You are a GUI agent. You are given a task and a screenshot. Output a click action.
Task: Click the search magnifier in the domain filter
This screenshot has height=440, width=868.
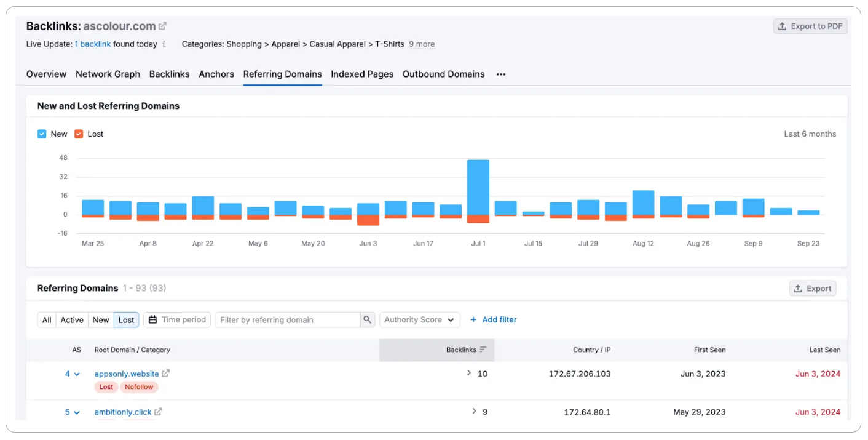point(367,319)
